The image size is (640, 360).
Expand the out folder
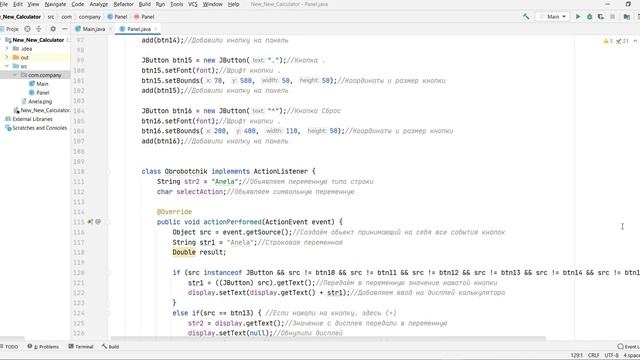[7, 58]
